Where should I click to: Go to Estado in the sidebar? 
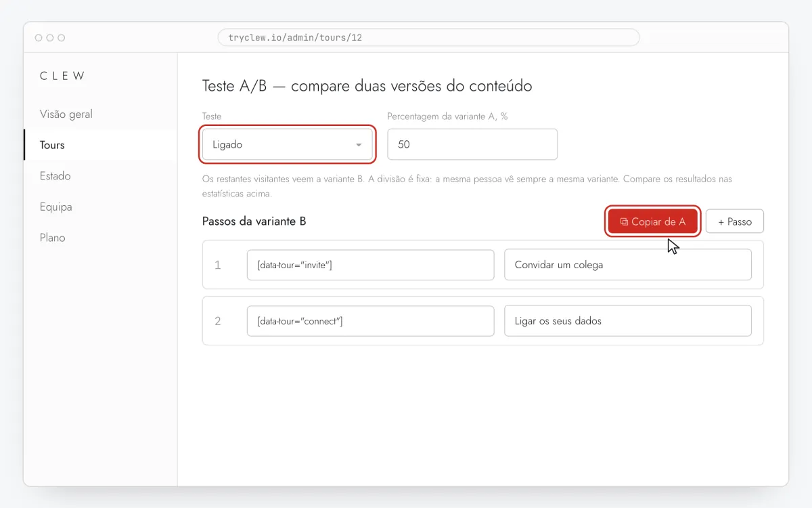55,175
